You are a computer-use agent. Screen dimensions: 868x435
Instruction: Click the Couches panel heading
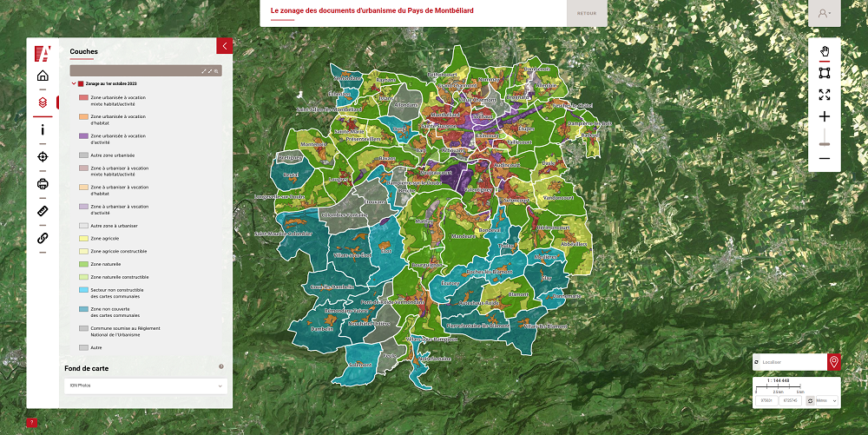[x=83, y=51]
